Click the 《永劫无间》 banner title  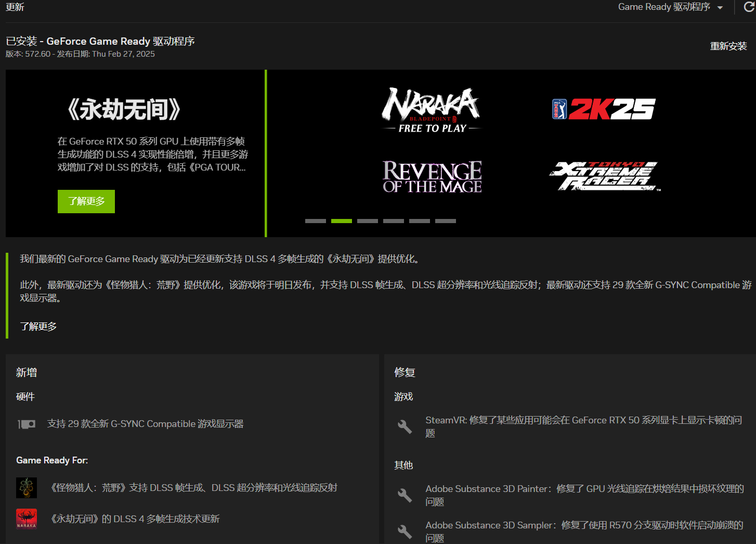click(x=124, y=110)
